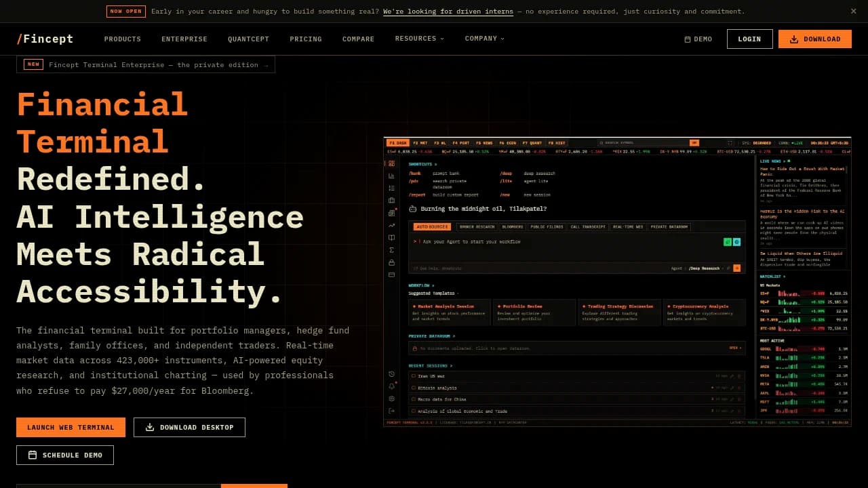
Task: Open the Quantcept nav item
Action: (248, 39)
